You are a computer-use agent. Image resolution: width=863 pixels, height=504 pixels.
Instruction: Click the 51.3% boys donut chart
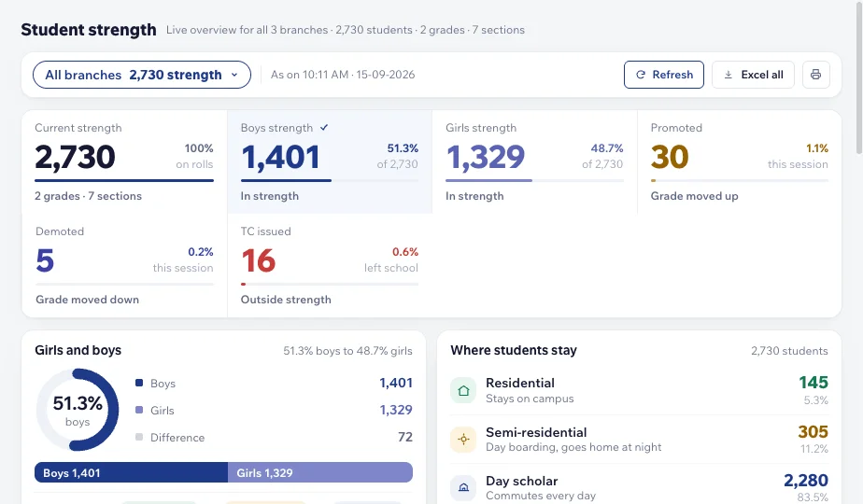pyautogui.click(x=78, y=410)
